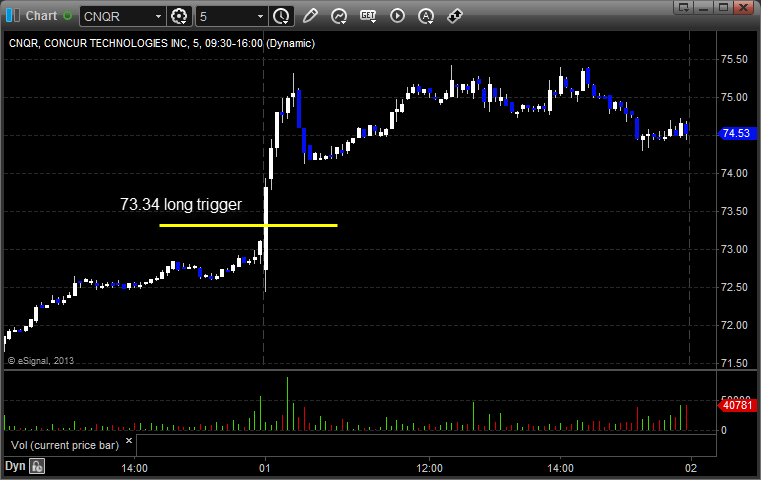This screenshot has height=480, width=761.
Task: Click the double-arrow pin icon in toolbar
Action: pos(455,16)
